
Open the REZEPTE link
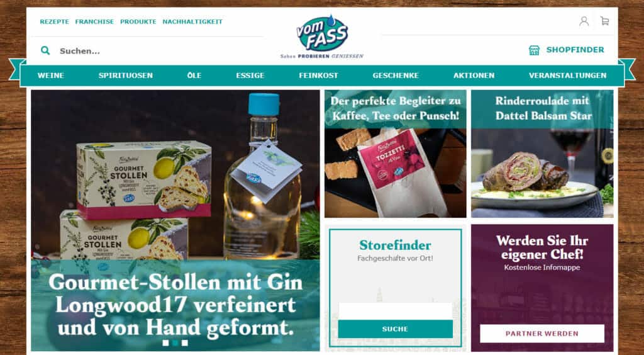point(54,22)
